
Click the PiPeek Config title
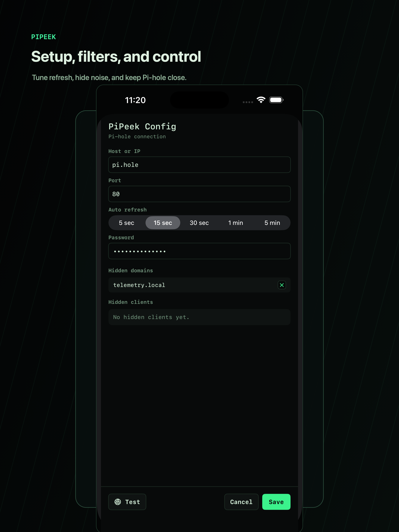pos(142,127)
